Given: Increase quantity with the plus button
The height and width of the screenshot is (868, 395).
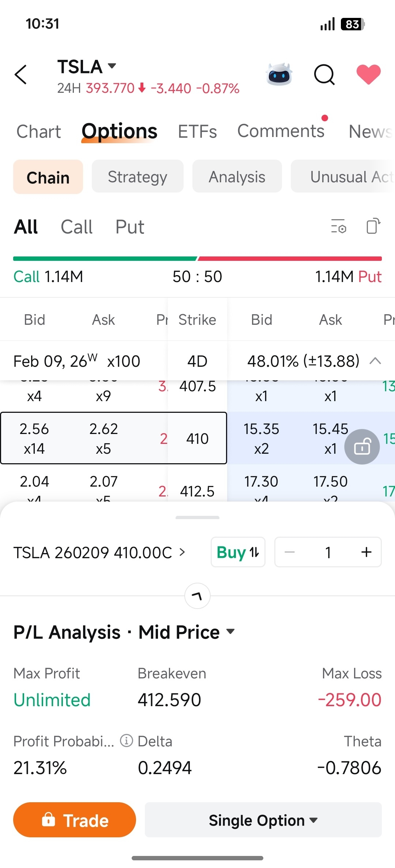Looking at the screenshot, I should [366, 552].
